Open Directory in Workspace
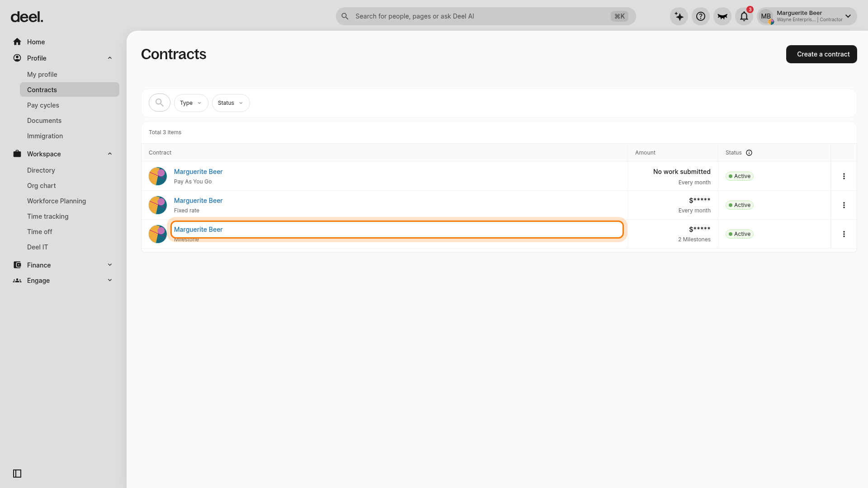This screenshot has width=868, height=488. [x=41, y=170]
